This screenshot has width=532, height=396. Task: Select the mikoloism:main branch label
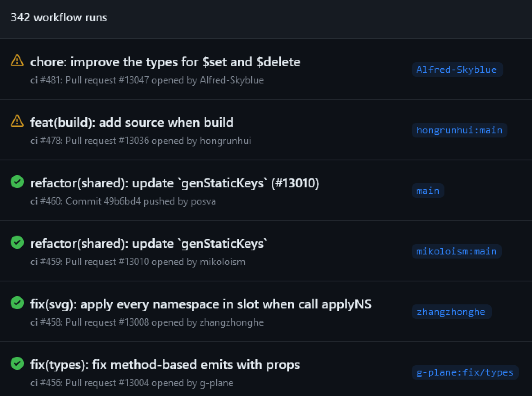(456, 251)
